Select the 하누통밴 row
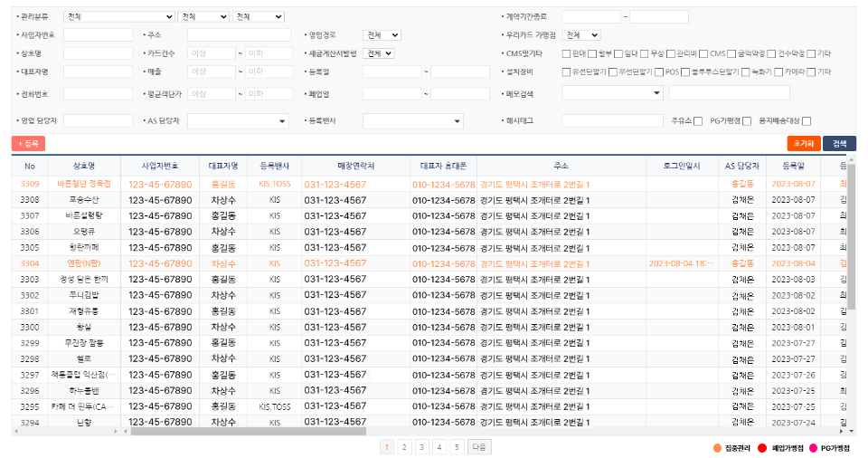This screenshot has width=868, height=458. click(x=429, y=390)
